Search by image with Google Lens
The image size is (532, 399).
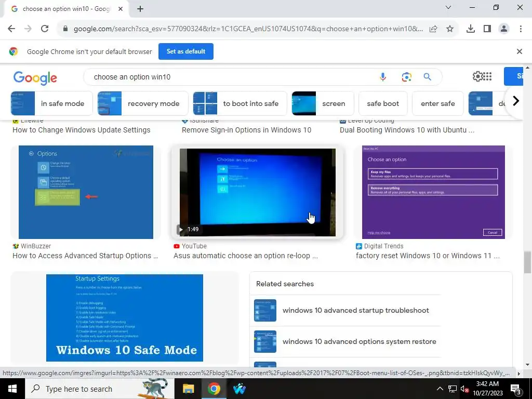406,77
